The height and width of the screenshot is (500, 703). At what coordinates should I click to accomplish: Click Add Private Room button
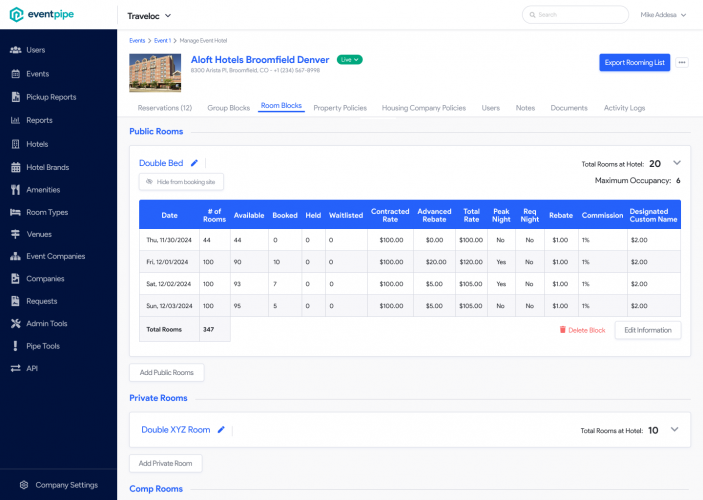click(165, 463)
